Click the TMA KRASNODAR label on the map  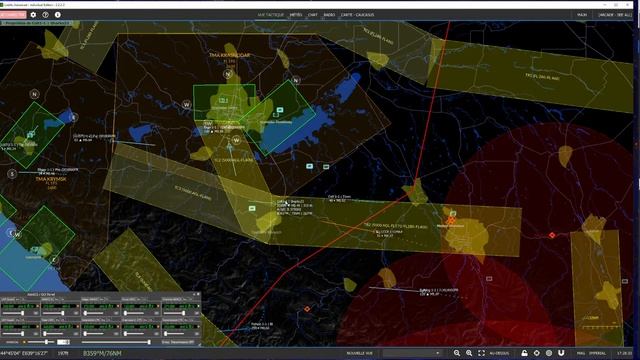229,55
